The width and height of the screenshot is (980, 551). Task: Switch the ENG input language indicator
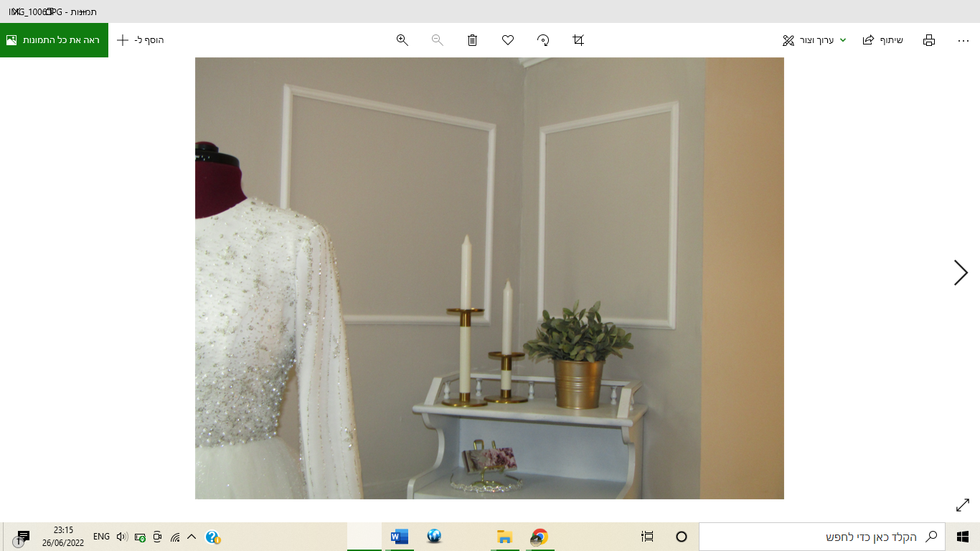102,537
